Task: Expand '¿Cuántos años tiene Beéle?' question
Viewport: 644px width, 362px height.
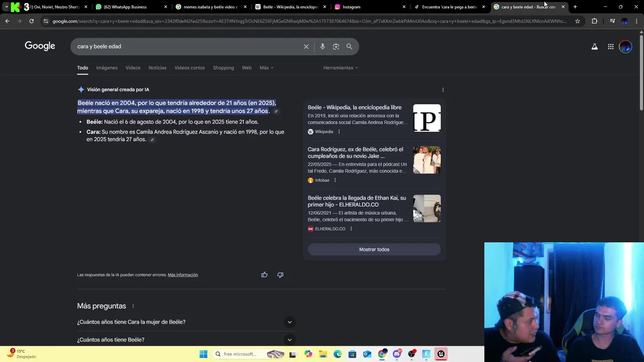Action: tap(185, 340)
